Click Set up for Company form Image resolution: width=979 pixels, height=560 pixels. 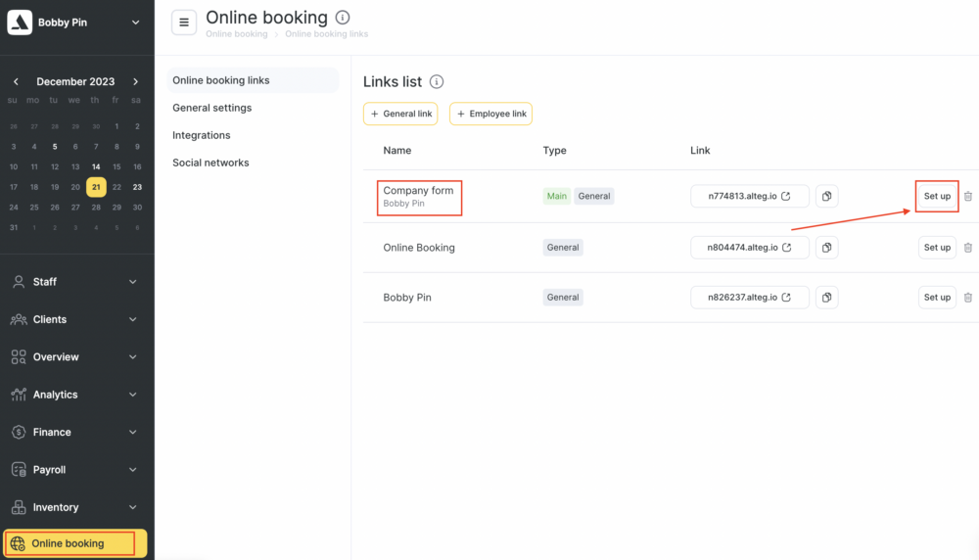click(937, 197)
